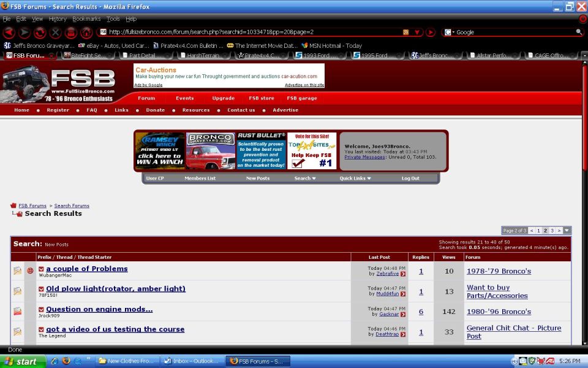Click the Windows Start button
Screen dimensions: 588x368
click(23, 361)
